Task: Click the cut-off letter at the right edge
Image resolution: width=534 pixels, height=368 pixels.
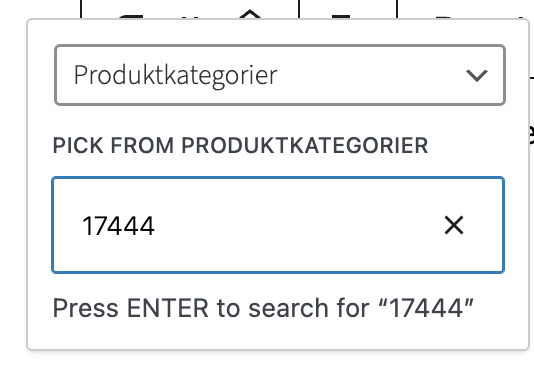Action: tap(530, 134)
